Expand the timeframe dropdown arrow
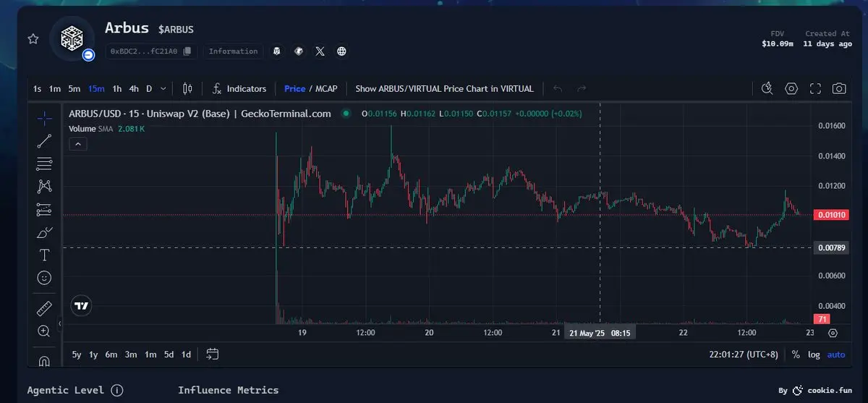The width and height of the screenshot is (868, 403). (163, 89)
